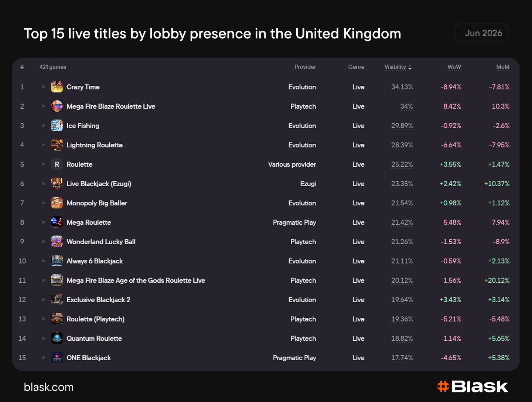Click the WoW column header

454,67
